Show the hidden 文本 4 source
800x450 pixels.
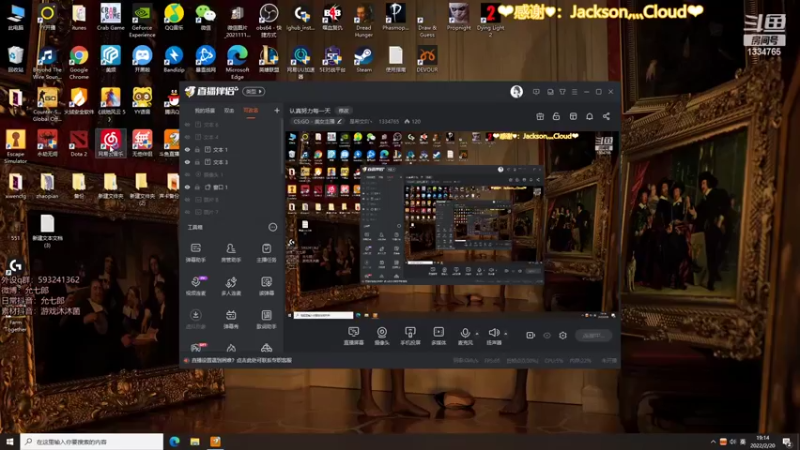pos(187,137)
